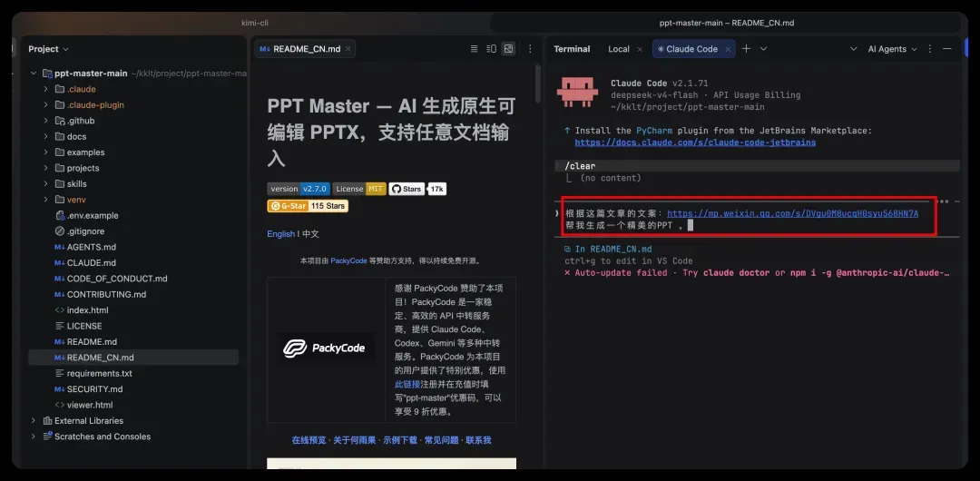Expand Scratches and Consoles node

[x=34, y=437]
